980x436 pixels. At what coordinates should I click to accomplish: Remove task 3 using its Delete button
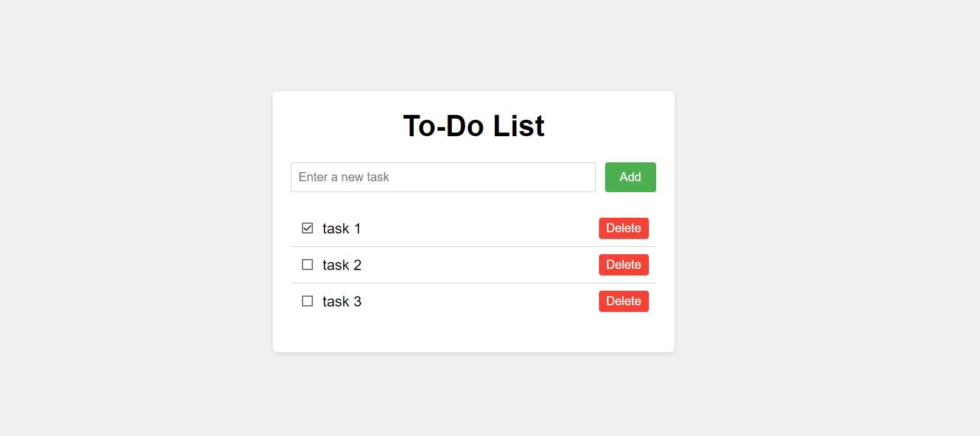623,301
